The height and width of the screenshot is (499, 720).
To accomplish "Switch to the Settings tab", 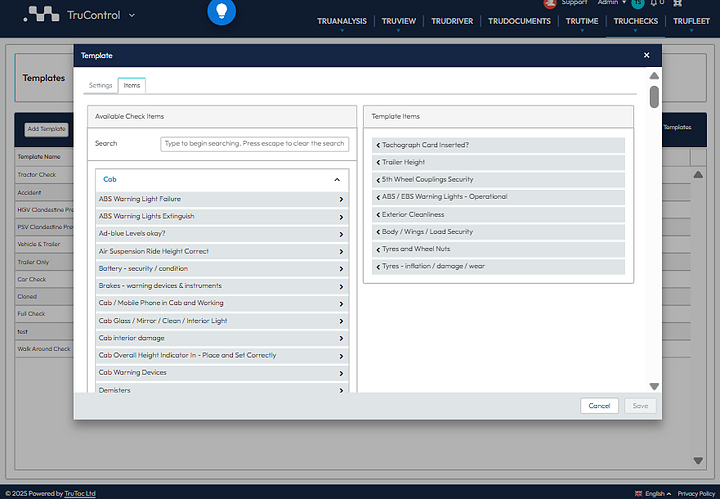I will [x=101, y=85].
